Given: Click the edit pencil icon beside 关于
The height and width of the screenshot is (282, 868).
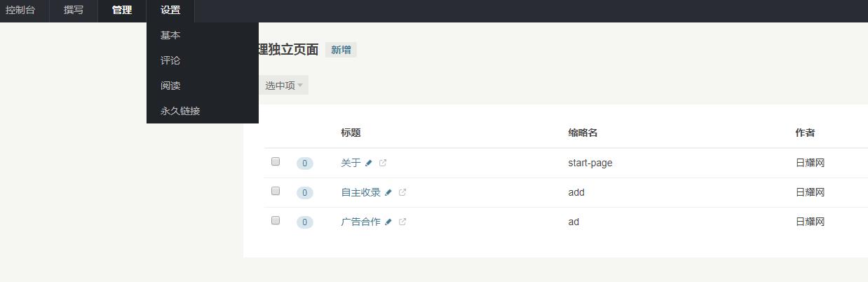Looking at the screenshot, I should pos(369,163).
